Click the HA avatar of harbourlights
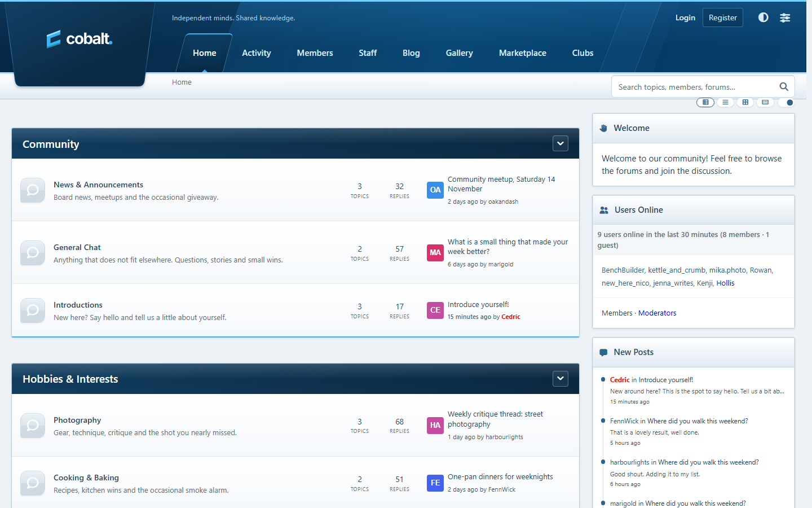This screenshot has width=812, height=508. coord(435,426)
